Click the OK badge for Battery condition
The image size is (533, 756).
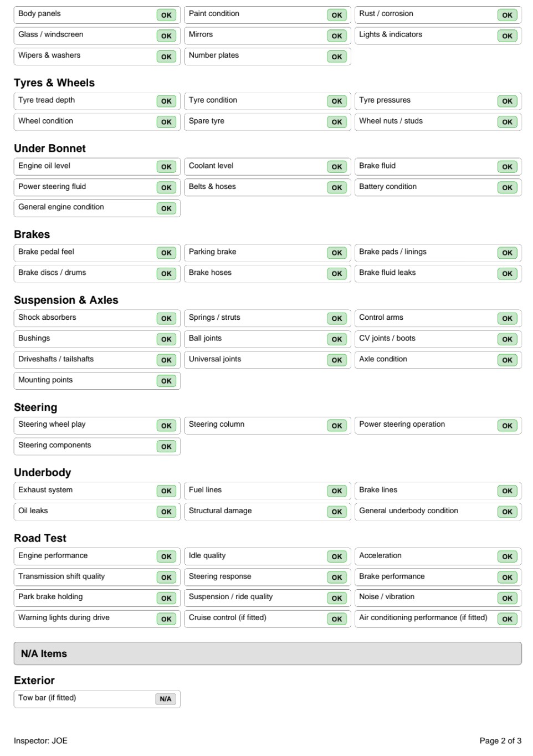coord(507,188)
